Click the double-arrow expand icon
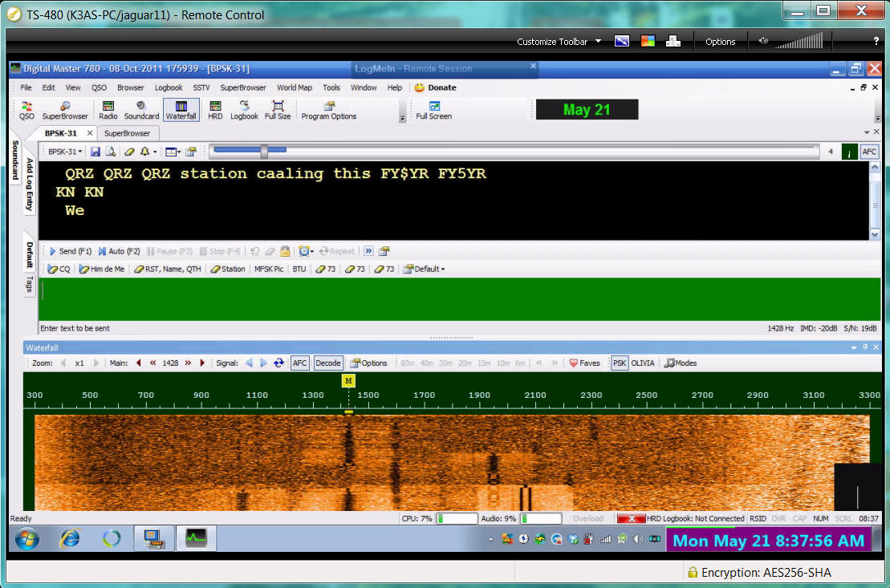 (368, 251)
